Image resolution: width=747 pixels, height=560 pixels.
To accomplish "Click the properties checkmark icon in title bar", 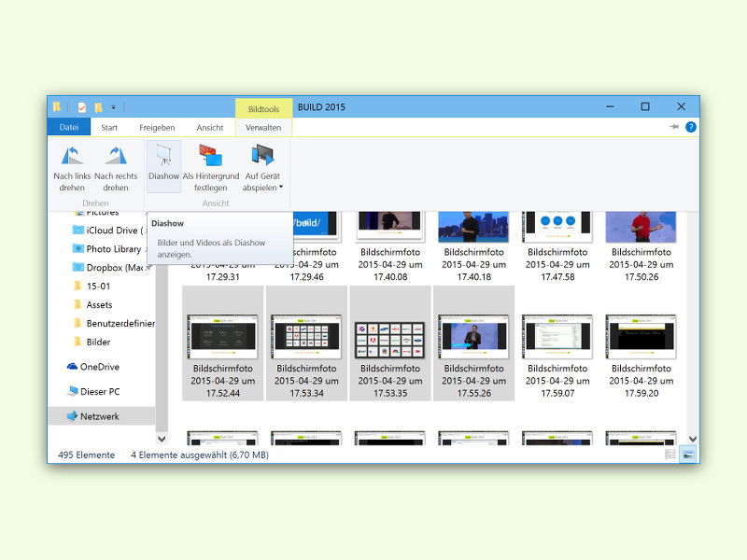I will pos(82,107).
